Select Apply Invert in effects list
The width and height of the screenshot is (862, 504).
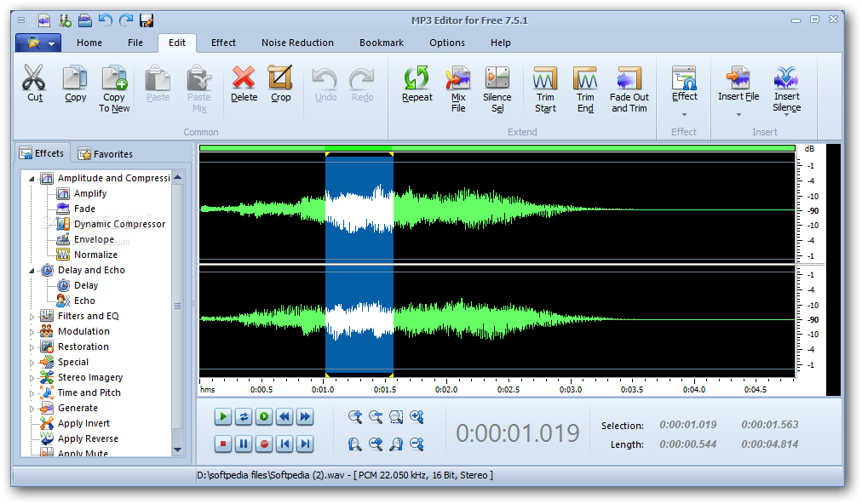tap(83, 423)
